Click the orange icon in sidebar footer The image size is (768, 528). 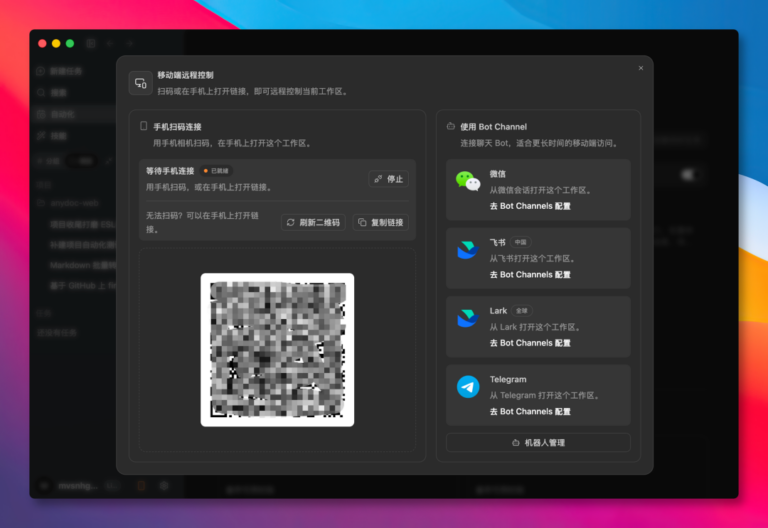(x=141, y=485)
